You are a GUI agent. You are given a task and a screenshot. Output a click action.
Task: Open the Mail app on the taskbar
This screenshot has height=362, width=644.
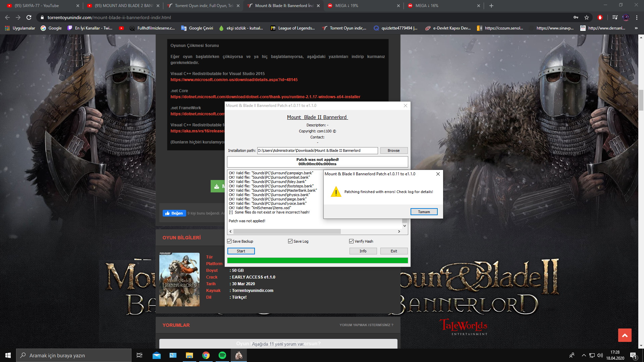point(157,355)
